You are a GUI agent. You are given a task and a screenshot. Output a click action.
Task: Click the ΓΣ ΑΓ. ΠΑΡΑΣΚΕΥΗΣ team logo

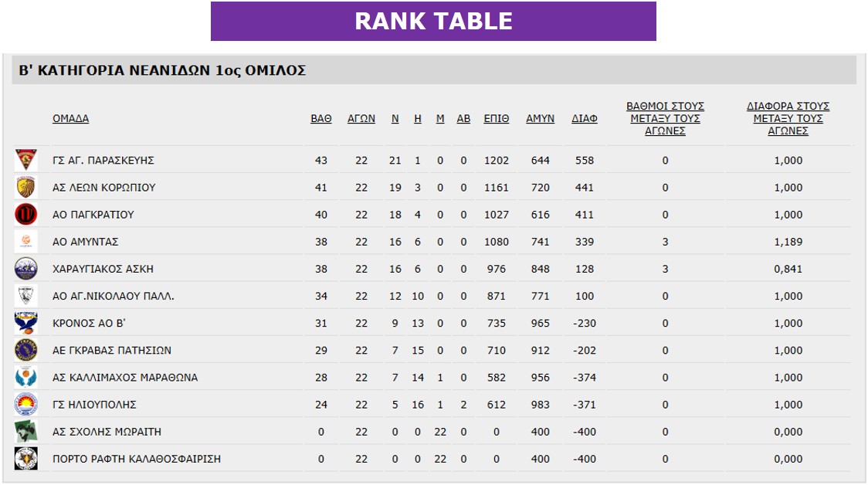(26, 160)
